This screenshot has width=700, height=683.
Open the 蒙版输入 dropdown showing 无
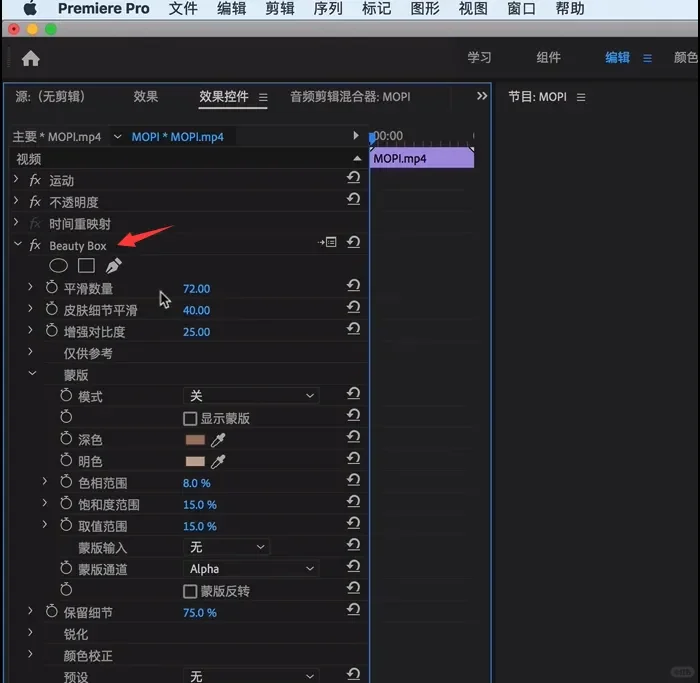(226, 547)
